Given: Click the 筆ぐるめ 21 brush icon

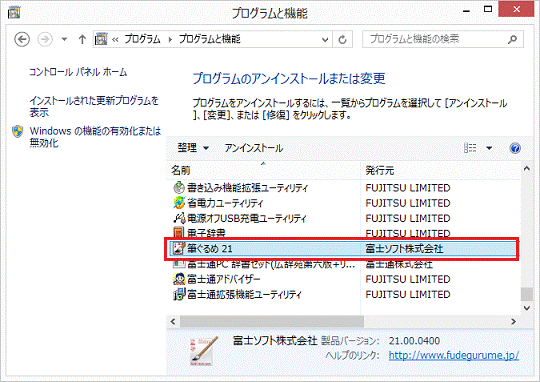Looking at the screenshot, I should pyautogui.click(x=179, y=248).
